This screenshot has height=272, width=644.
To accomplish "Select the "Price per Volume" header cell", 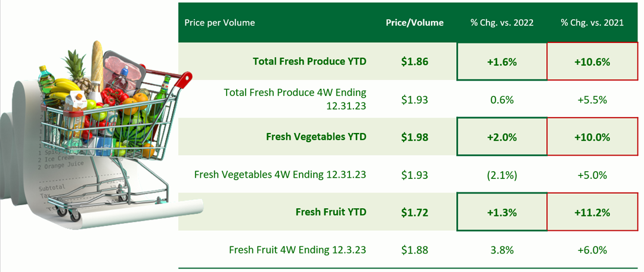I will [219, 23].
